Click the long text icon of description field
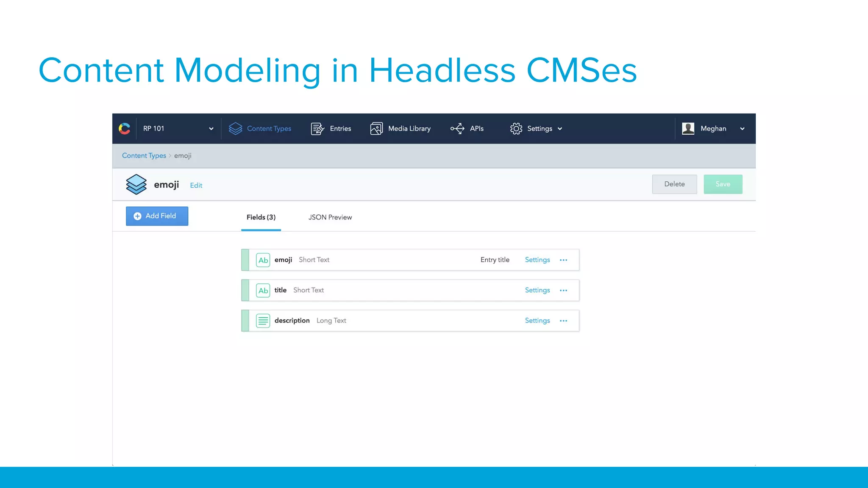868x488 pixels. tap(263, 321)
